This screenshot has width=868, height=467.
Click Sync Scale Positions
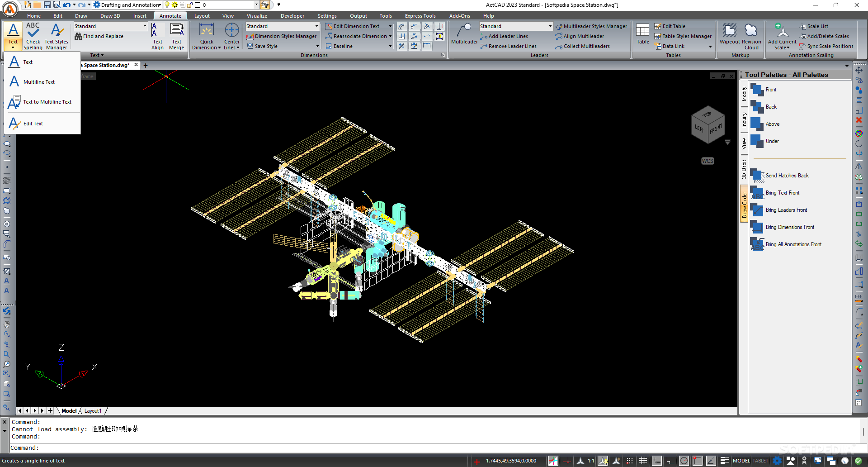[x=826, y=46]
